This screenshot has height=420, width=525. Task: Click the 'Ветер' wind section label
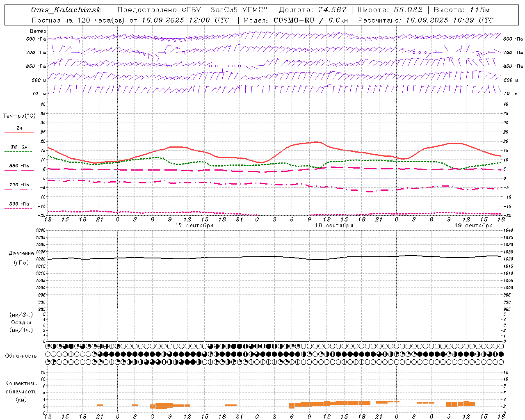38,31
